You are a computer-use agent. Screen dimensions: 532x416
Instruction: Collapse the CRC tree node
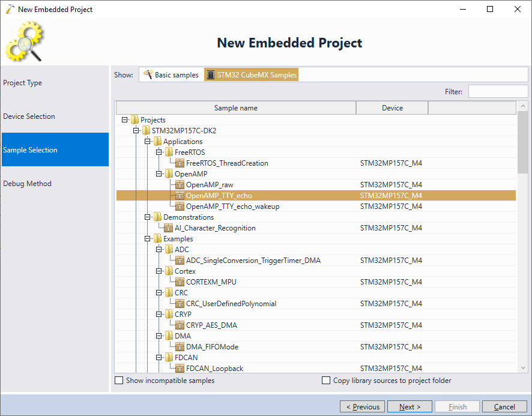pyautogui.click(x=159, y=293)
